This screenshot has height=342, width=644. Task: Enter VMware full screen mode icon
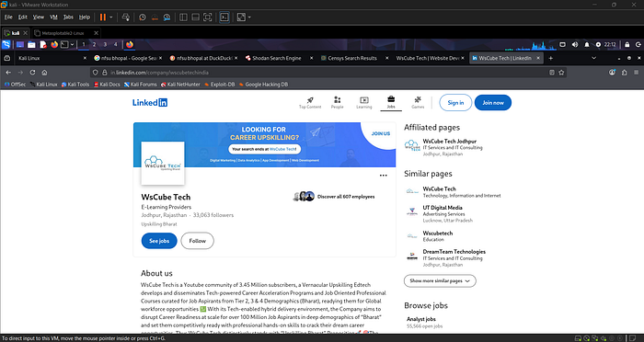[x=208, y=17]
